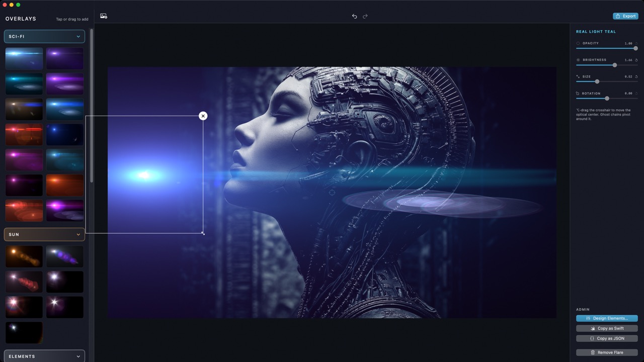
Task: Click the Size arrows icon
Action: point(578,76)
